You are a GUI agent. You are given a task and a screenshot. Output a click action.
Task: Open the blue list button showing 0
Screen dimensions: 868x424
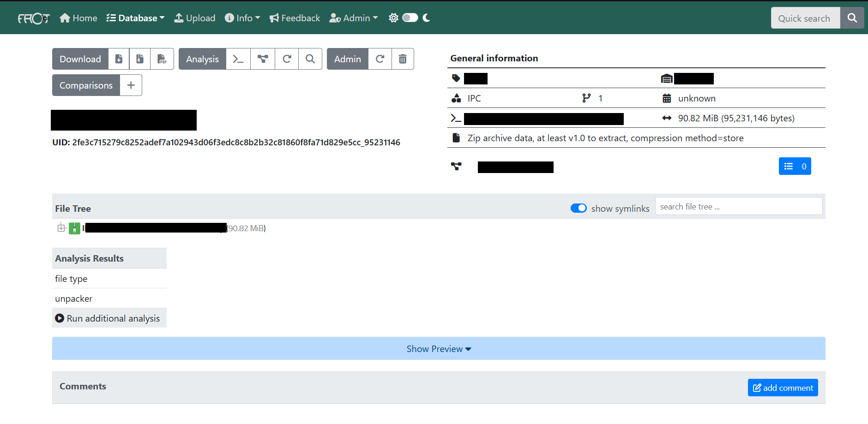pyautogui.click(x=795, y=167)
